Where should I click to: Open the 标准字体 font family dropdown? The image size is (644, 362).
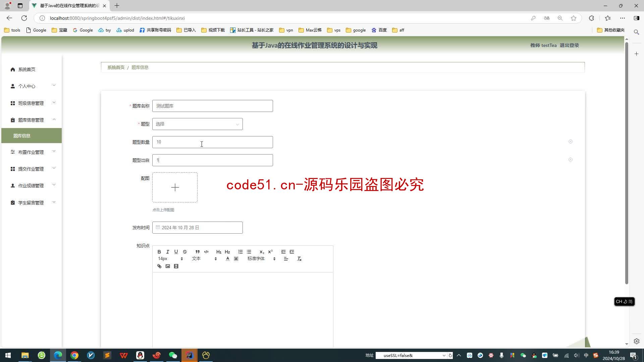click(261, 259)
